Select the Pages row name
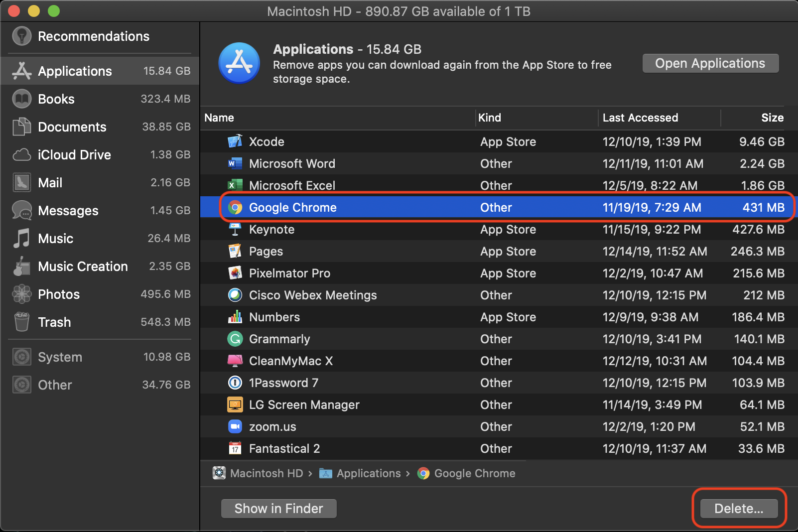 (266, 251)
